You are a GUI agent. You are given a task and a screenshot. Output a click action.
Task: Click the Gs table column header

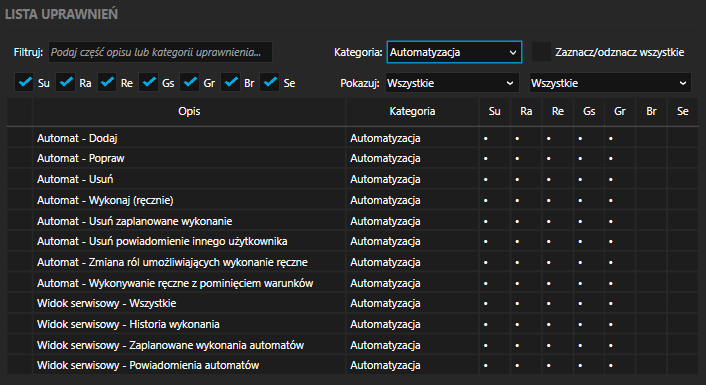(589, 112)
